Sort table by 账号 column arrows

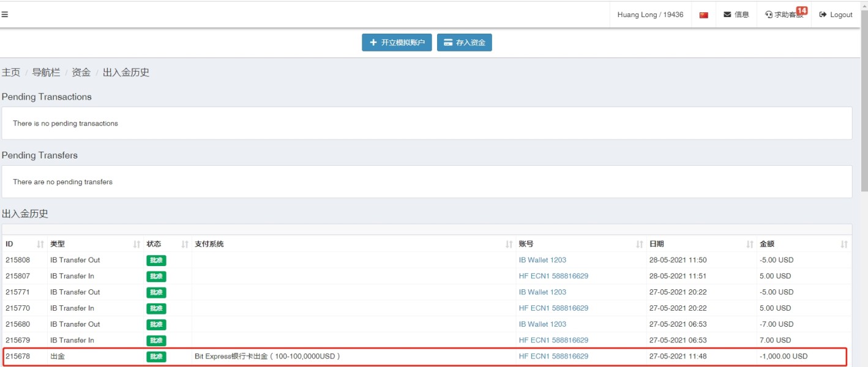(640, 244)
